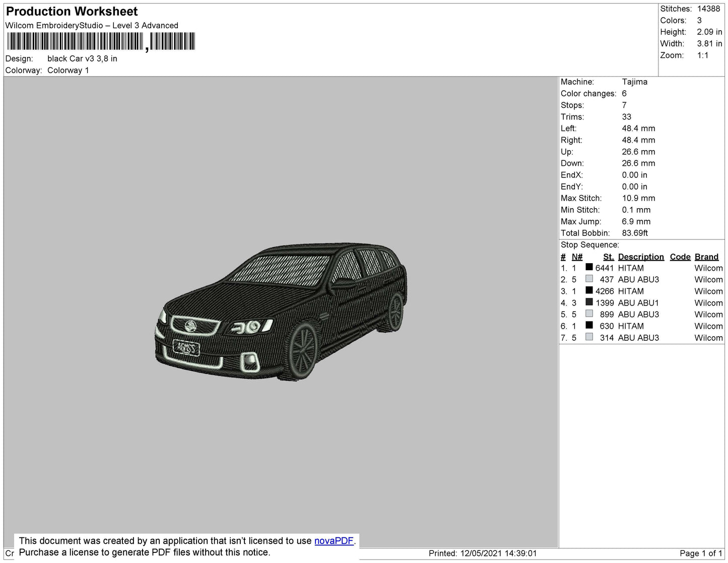Click black swatch for stop 6 HITAM 630
728x563 pixels.
tap(589, 325)
